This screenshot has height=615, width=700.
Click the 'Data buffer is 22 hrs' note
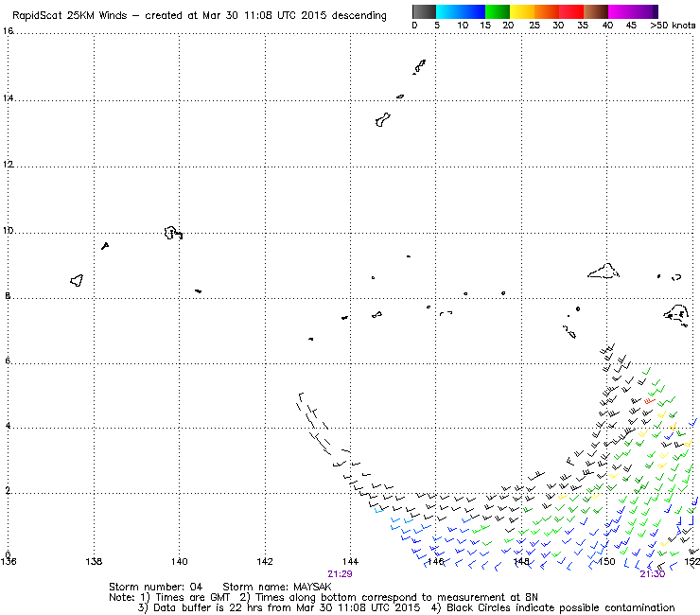(208, 607)
